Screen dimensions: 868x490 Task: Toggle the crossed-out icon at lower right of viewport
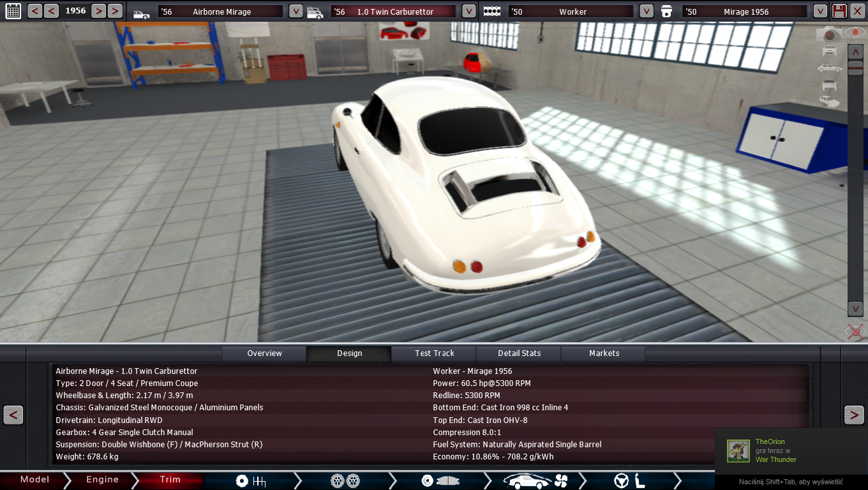pos(855,331)
